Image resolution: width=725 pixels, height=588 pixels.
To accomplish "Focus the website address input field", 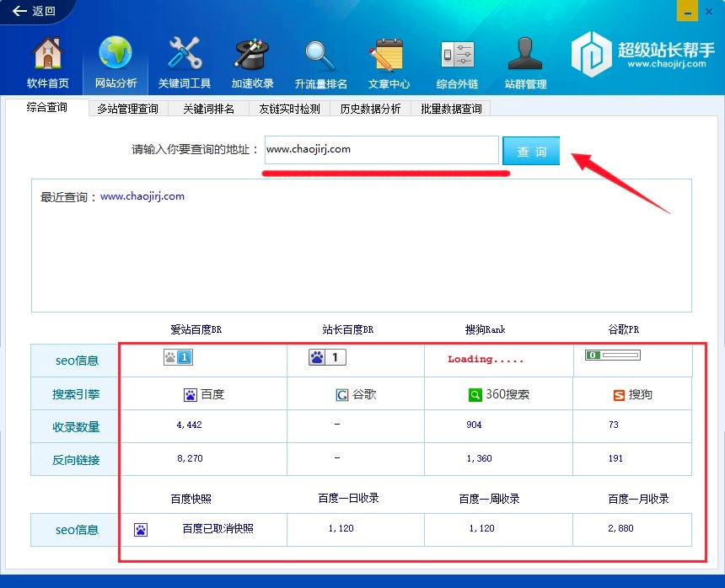I will pyautogui.click(x=381, y=150).
